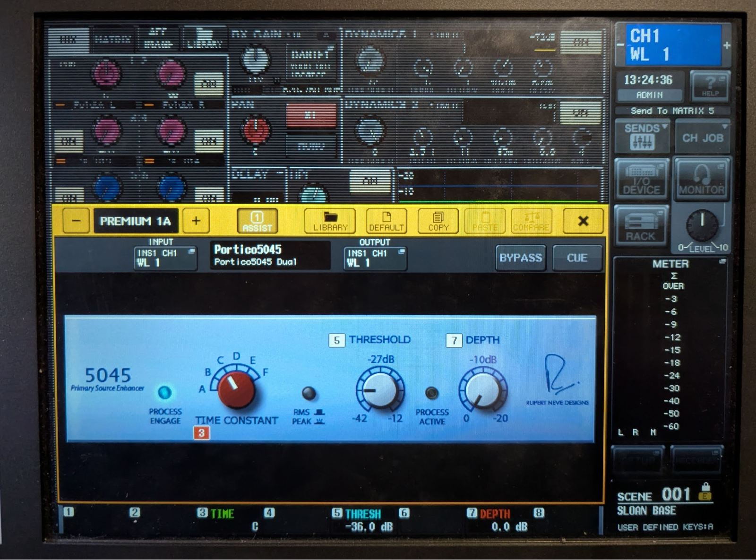
Task: Toggle the red ST button under PAN
Action: tap(311, 115)
